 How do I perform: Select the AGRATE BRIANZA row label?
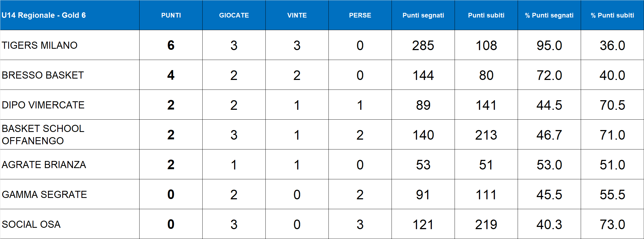tap(44, 165)
